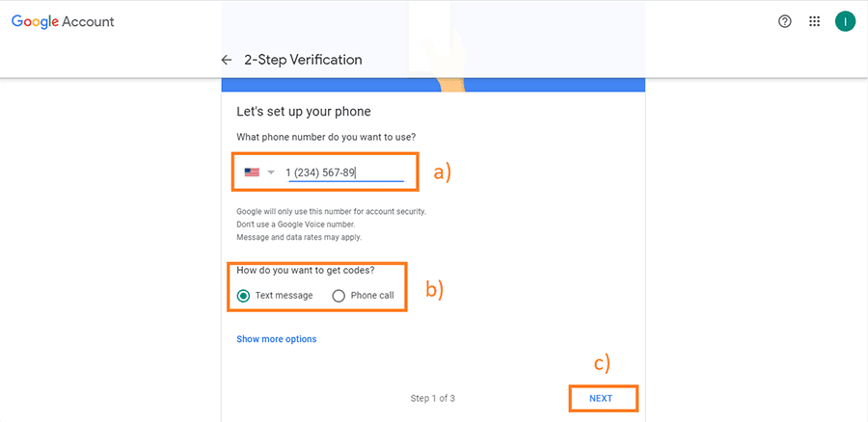Viewport: 868px width, 422px height.
Task: Click the blue illustration banner with hand
Action: pos(433,85)
